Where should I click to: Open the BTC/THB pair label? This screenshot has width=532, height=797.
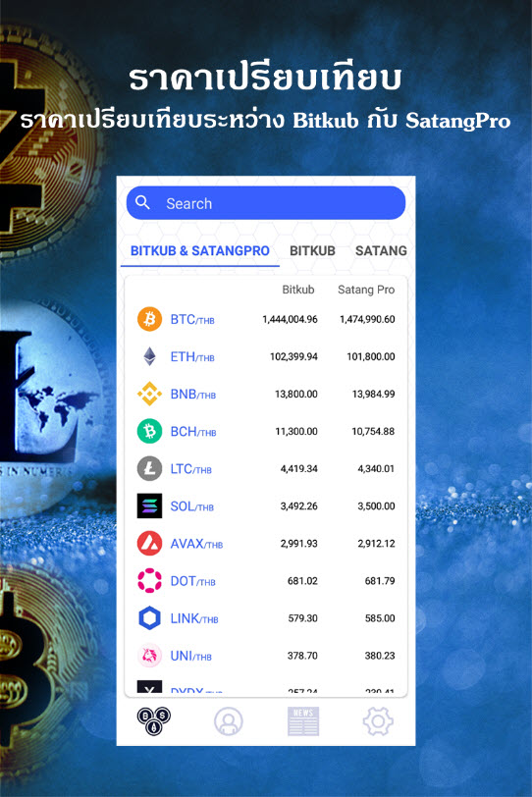[x=192, y=319]
